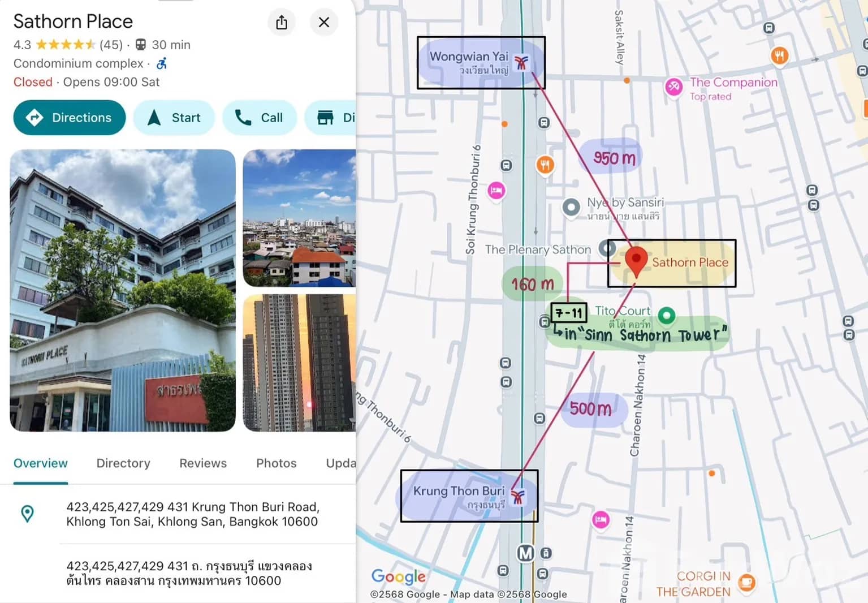The height and width of the screenshot is (603, 868).
Task: Open the Photos tab
Action: click(x=276, y=463)
